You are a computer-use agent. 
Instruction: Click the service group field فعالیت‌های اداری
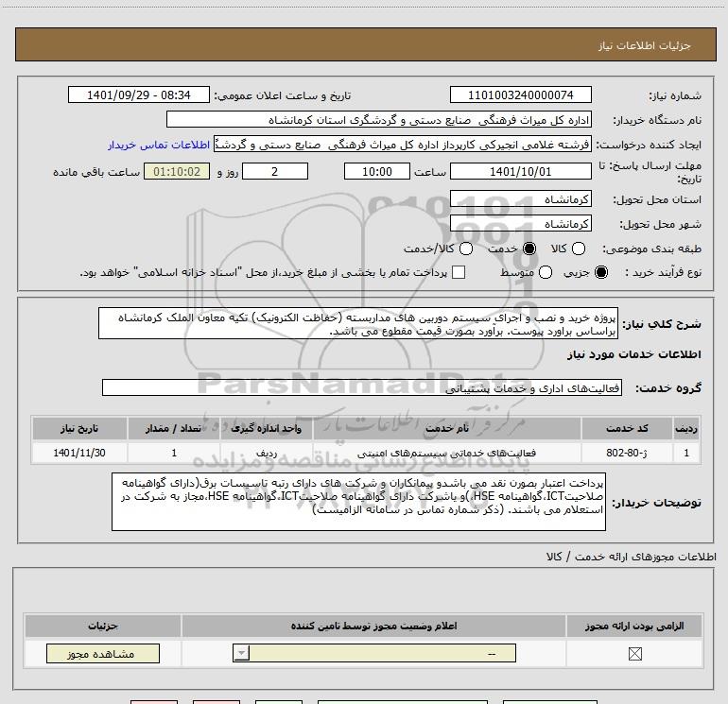pyautogui.click(x=362, y=387)
